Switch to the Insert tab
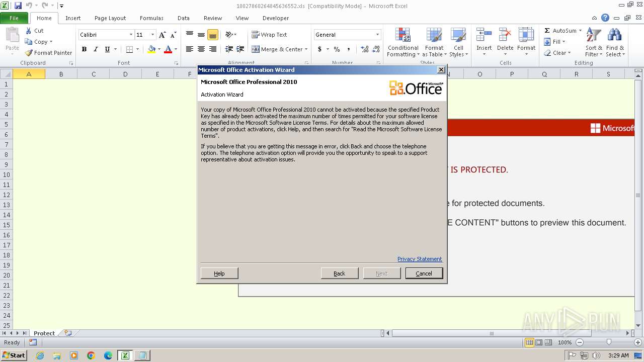Screen dimensions: 644x362 [x=73, y=18]
